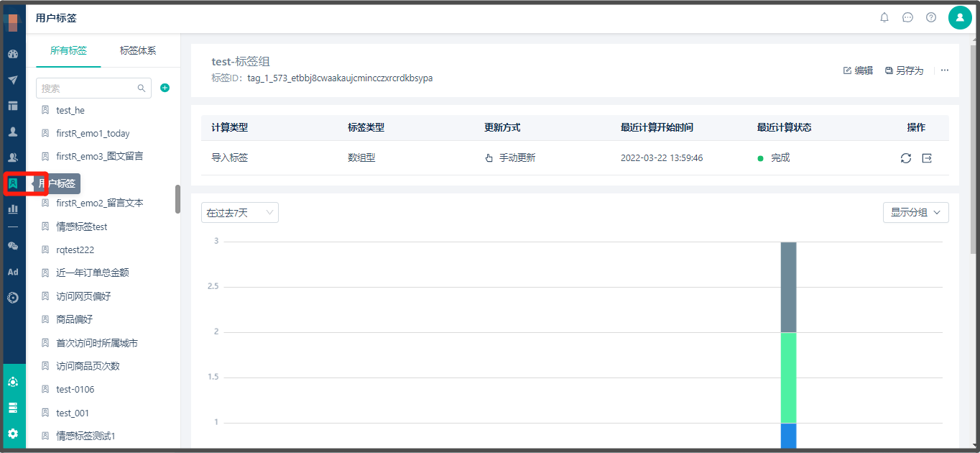Select the 访问网页偏好 tag
The height and width of the screenshot is (453, 980).
[x=83, y=296]
